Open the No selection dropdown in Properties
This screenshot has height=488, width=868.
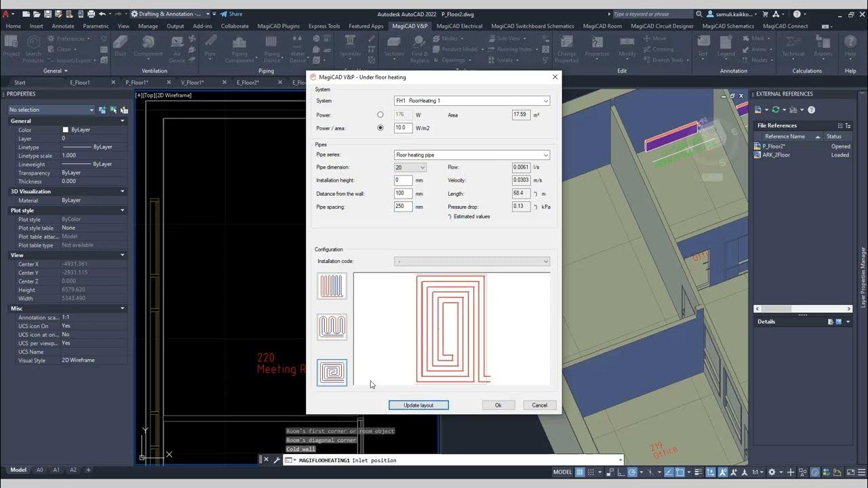click(x=52, y=110)
